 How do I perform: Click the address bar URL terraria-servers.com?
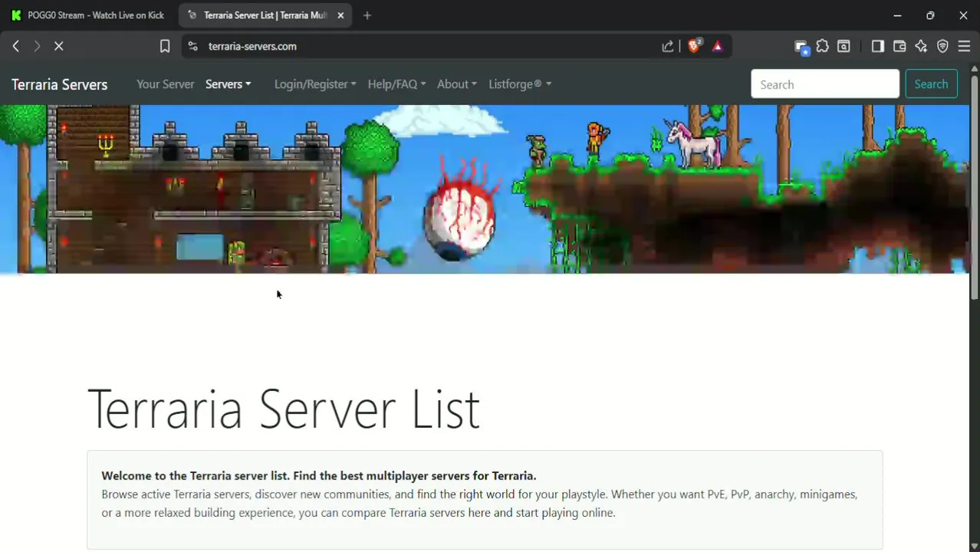tap(252, 46)
